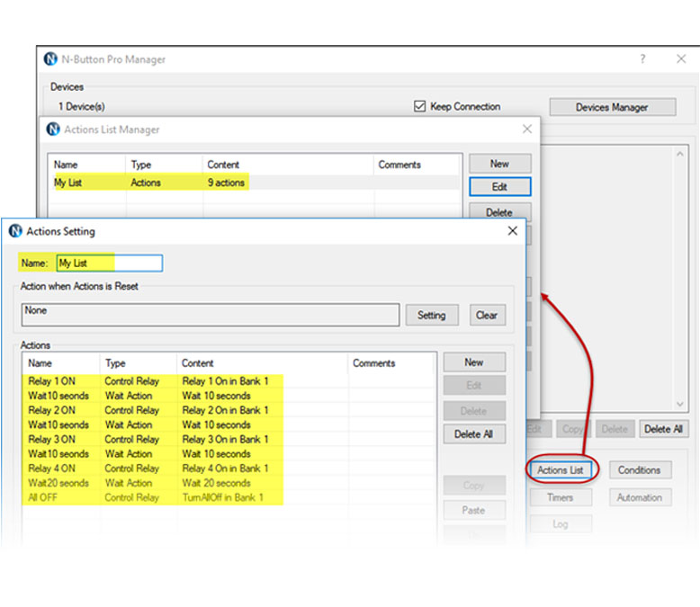700x607 pixels.
Task: Click the scroll down arrow in the manager list
Action: 680,404
